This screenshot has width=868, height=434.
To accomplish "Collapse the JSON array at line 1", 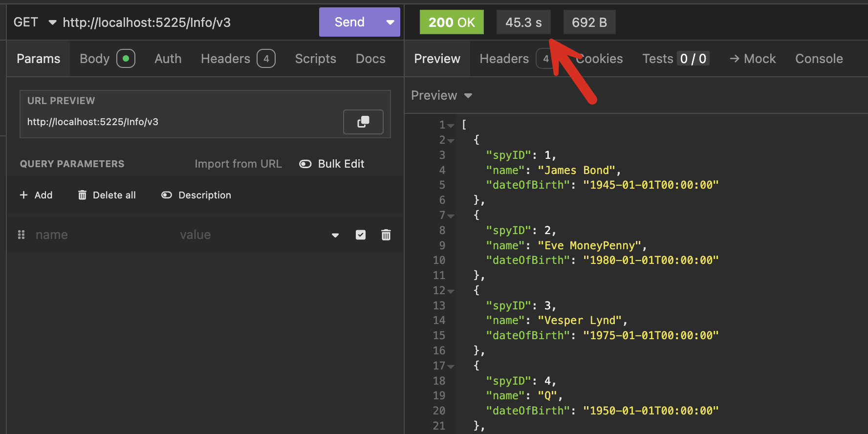I will click(451, 126).
